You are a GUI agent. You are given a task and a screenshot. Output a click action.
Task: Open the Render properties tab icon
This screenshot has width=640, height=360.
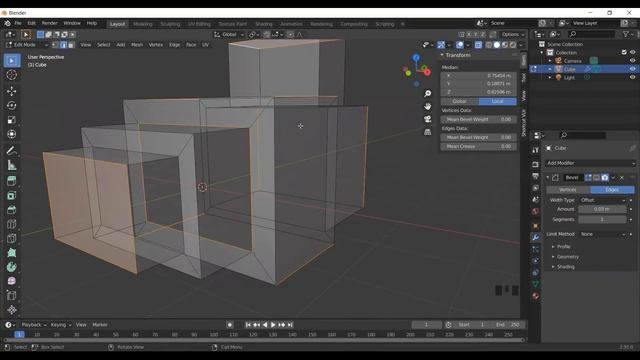pyautogui.click(x=536, y=164)
